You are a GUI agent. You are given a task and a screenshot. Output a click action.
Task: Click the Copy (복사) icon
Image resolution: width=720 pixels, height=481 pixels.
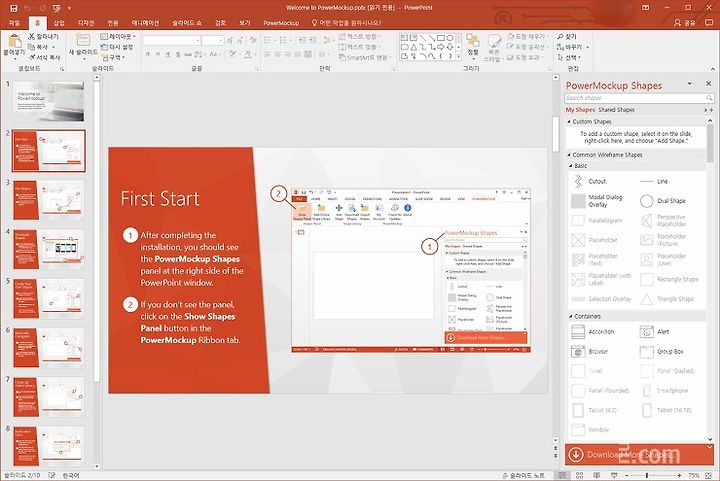pos(31,47)
